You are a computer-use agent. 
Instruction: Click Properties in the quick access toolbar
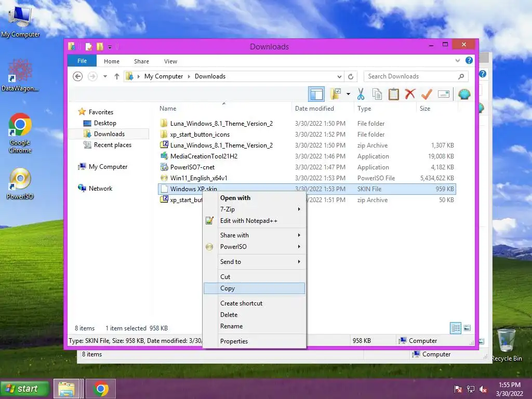click(x=88, y=46)
